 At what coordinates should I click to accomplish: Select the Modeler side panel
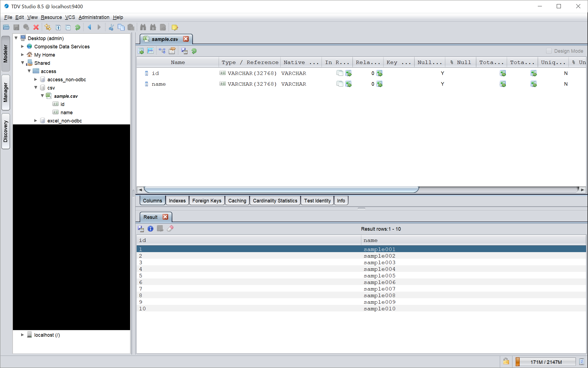[6, 54]
